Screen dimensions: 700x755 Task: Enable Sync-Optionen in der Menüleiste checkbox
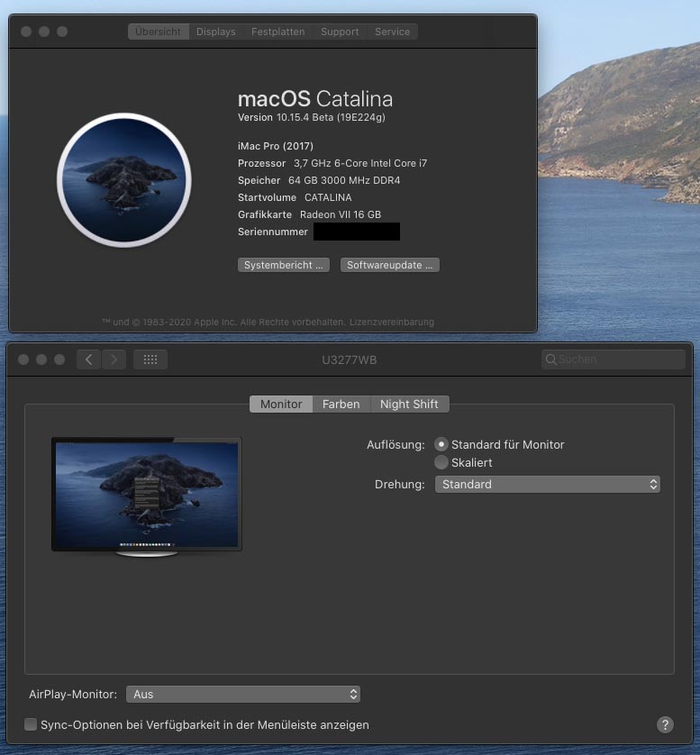31,724
